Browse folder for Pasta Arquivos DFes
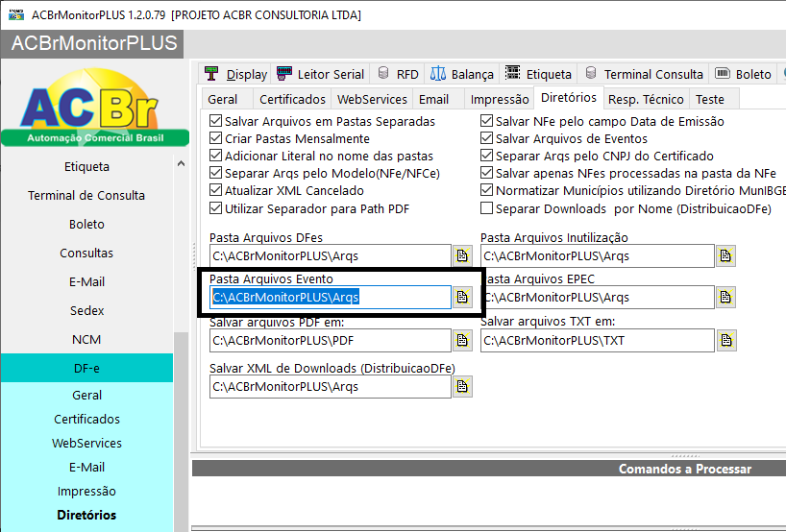 click(462, 256)
